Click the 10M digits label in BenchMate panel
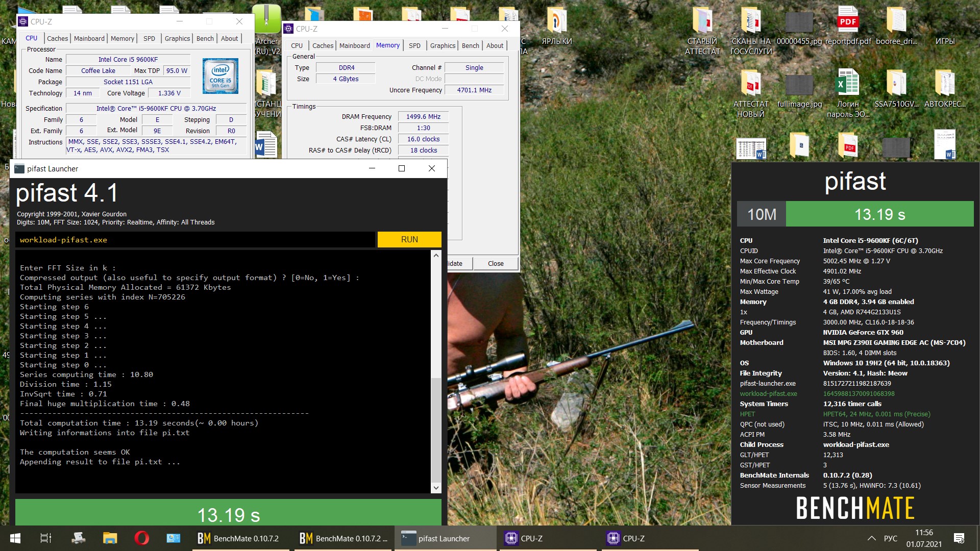The image size is (980, 551). coord(762,214)
